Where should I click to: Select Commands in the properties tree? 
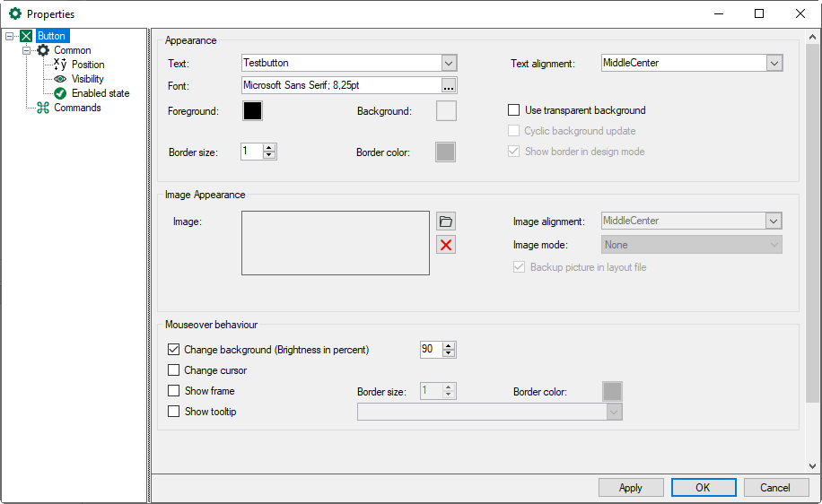[x=77, y=108]
